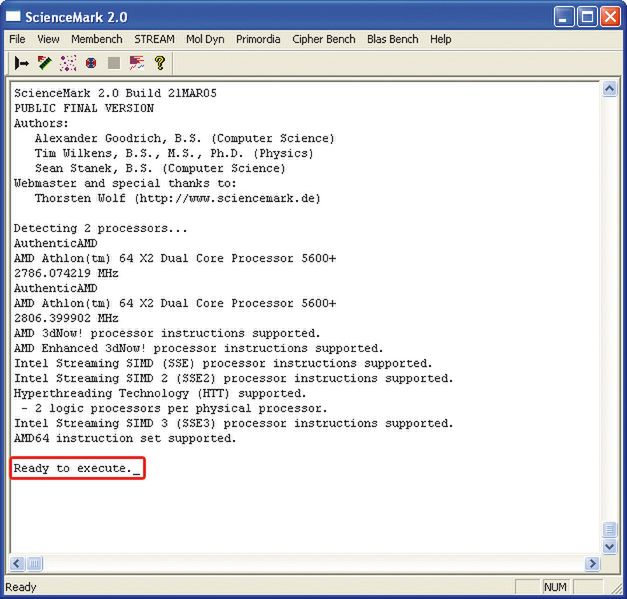
Task: Click the gray stop square icon
Action: (114, 63)
